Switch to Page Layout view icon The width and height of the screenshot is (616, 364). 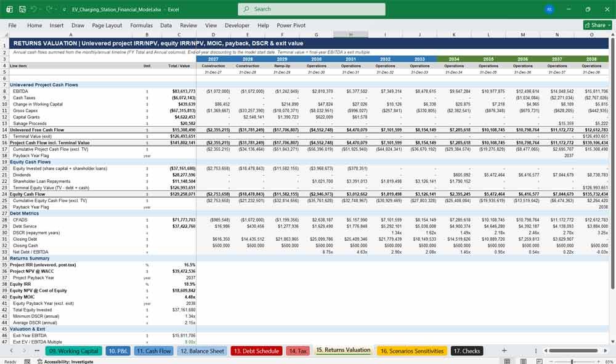pyautogui.click(x=523, y=362)
